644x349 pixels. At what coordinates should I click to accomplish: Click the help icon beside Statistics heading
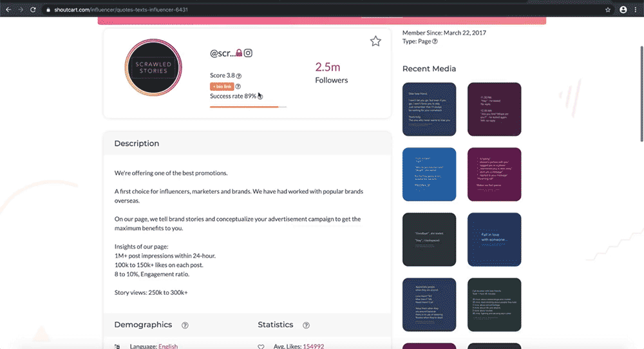coord(306,325)
